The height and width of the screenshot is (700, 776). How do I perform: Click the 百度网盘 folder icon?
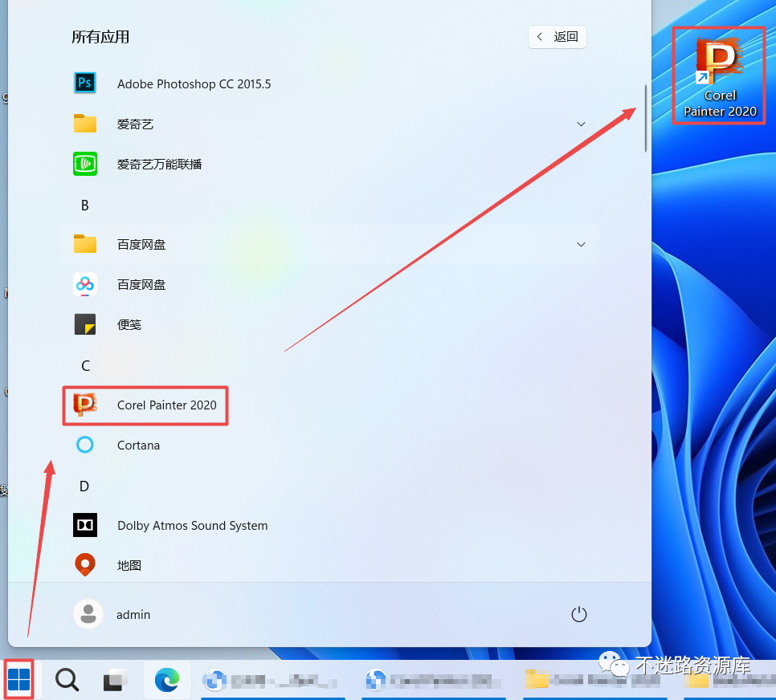(x=84, y=244)
